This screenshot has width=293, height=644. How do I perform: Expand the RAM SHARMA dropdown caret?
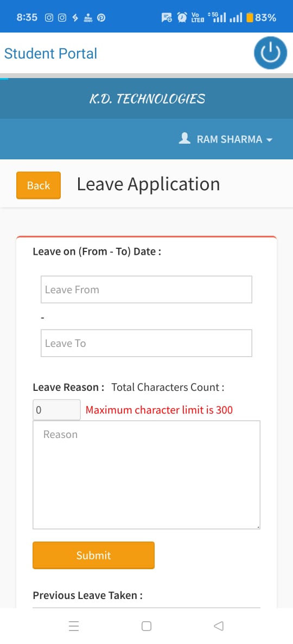point(270,140)
